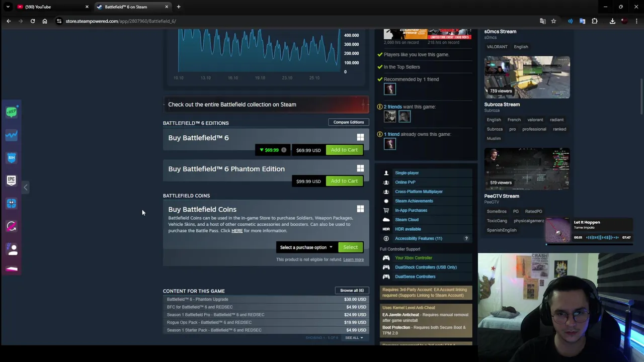Viewport: 644px width, 362px height.
Task: Open the price chart sidebar icon
Action: [12, 135]
